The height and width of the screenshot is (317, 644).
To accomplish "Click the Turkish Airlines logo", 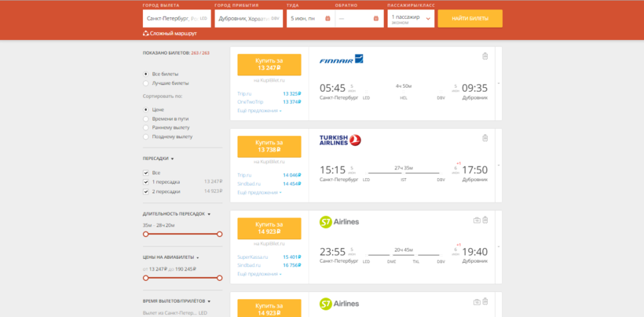I will [340, 140].
